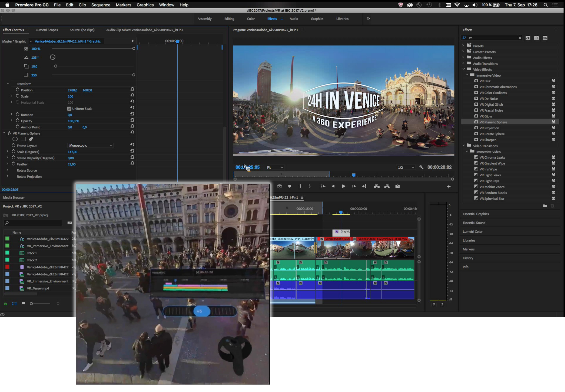565x392 pixels.
Task: Click the Effects search input field
Action: (x=492, y=38)
